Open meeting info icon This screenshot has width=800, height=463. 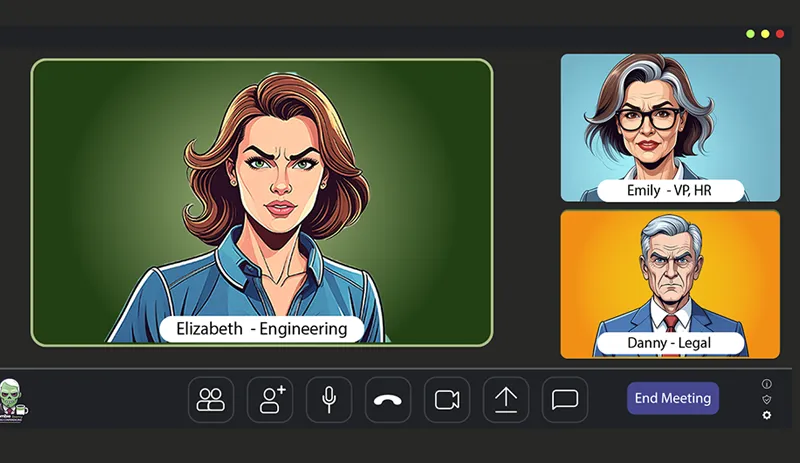767,384
